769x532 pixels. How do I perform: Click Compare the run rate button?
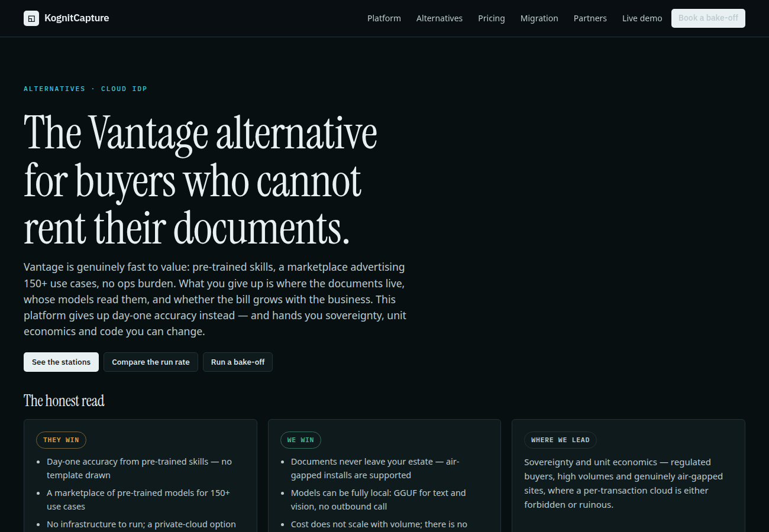tap(151, 362)
